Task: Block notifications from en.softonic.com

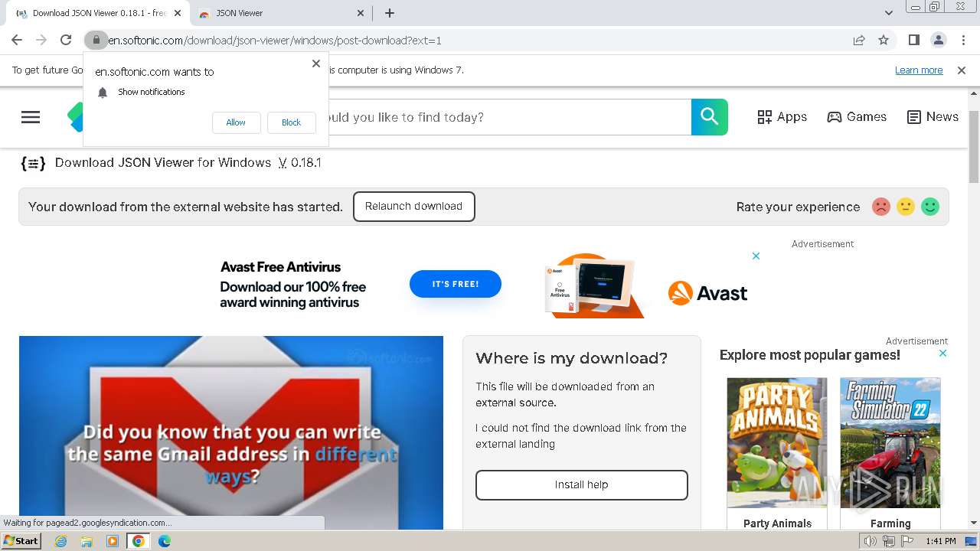Action: click(291, 122)
